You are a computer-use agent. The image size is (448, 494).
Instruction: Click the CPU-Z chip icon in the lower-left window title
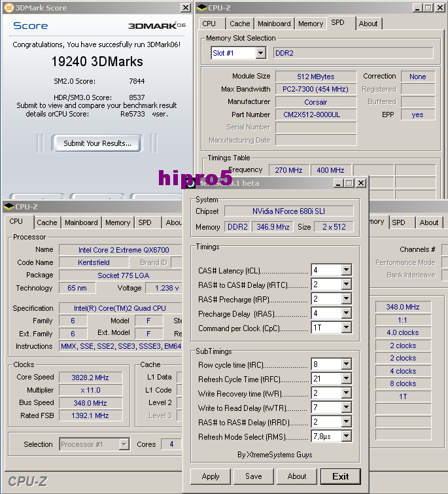click(x=9, y=207)
